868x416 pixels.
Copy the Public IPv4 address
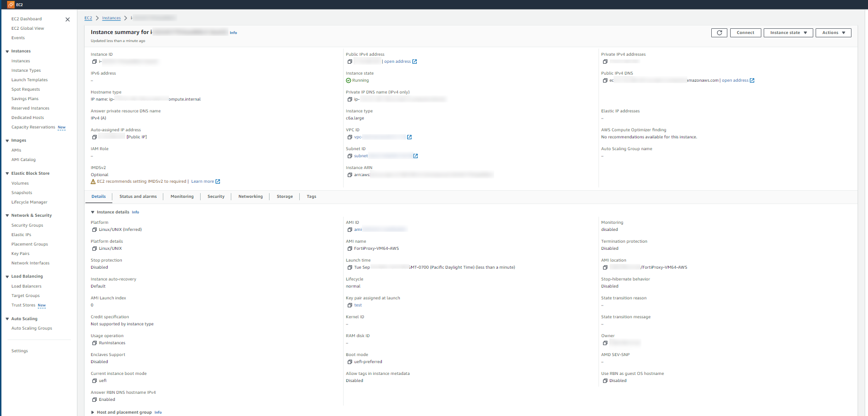click(x=350, y=61)
